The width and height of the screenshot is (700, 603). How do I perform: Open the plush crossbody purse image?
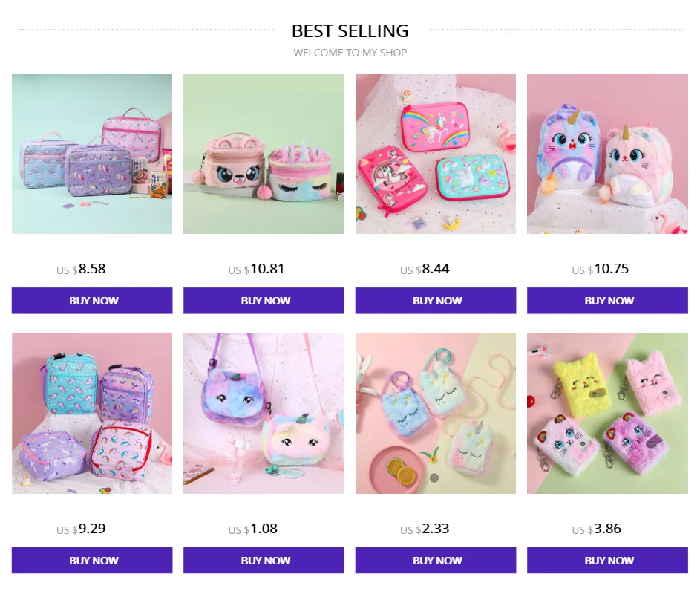click(264, 413)
